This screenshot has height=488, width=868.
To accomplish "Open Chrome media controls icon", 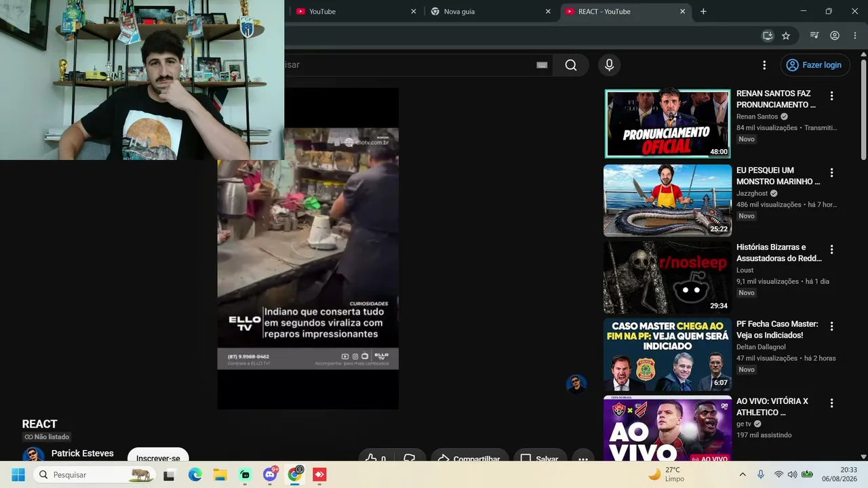I will coord(814,36).
